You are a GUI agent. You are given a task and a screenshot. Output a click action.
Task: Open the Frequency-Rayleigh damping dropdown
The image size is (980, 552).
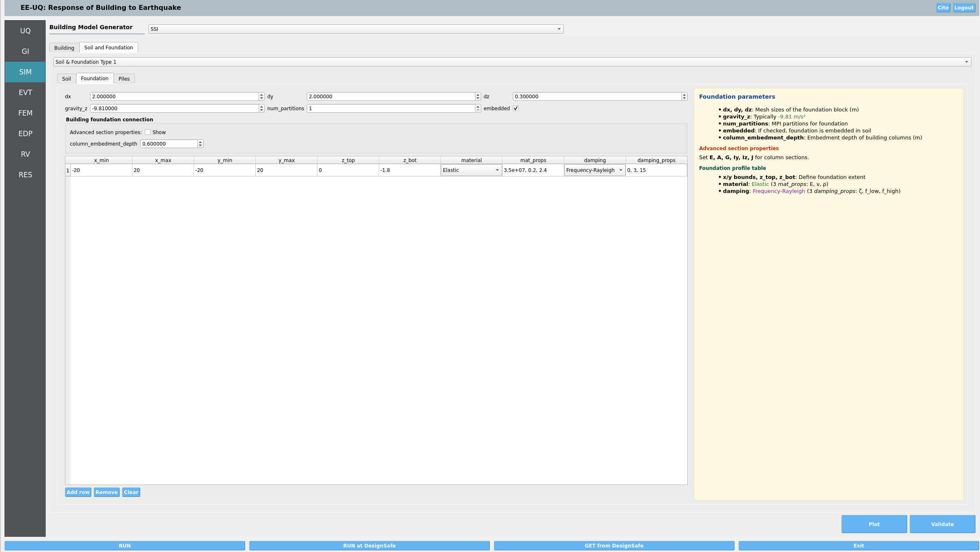coord(594,170)
